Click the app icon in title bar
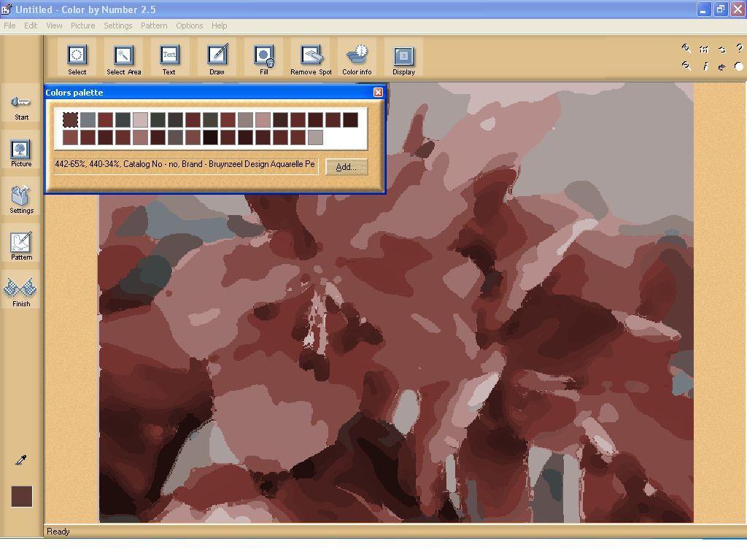The image size is (747, 560). tap(7, 9)
